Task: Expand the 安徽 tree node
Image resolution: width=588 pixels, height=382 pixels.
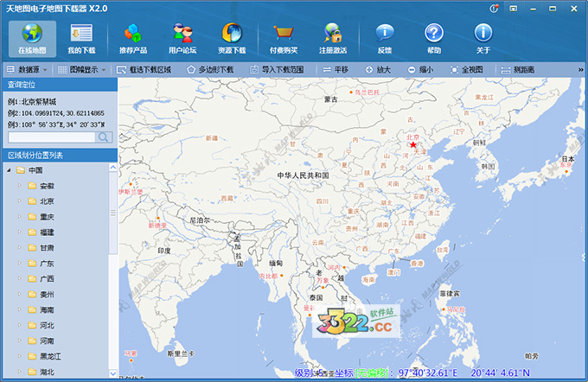Action: (20, 186)
